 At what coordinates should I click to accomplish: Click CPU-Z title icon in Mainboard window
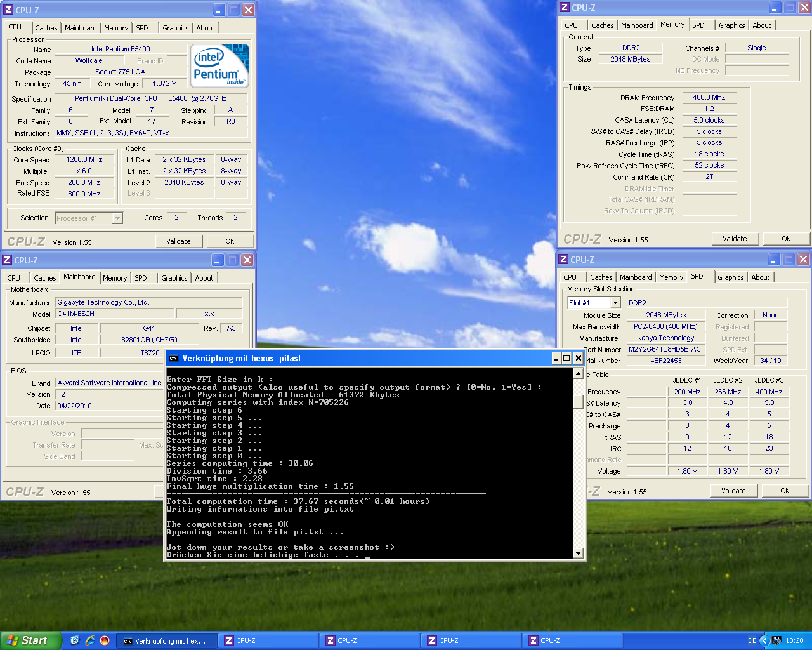pos(7,260)
